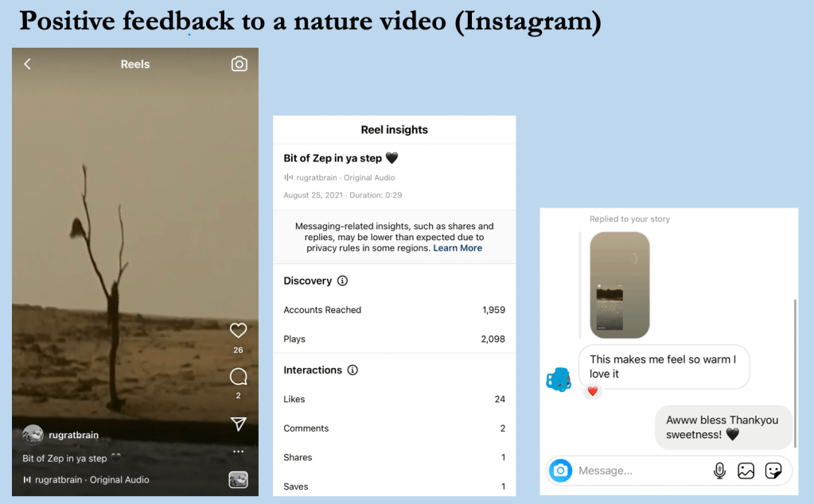Viewport: 814px width, 504px height.
Task: Tap the audio thumbnail on the reel
Action: pos(238,479)
